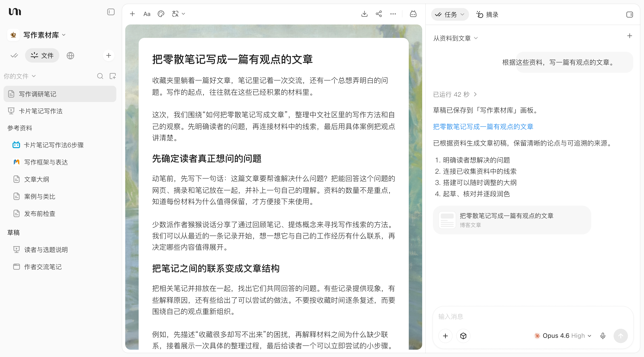
Task: Follow the blue 把零散笔记写成一篇有观点的文章 link
Action: point(483,127)
